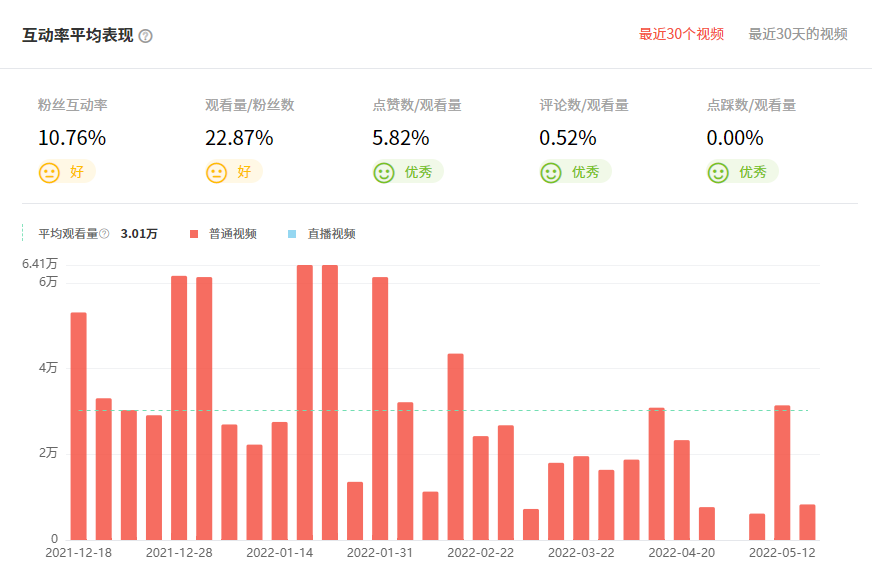Click the green smiley icon under 点赞数/观看量
This screenshot has width=872, height=580.
click(382, 172)
